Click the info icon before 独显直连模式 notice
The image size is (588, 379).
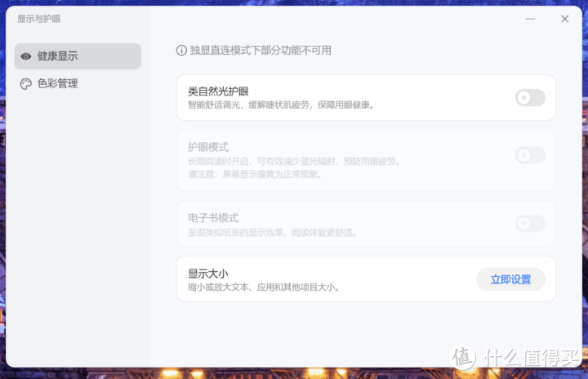tap(181, 51)
